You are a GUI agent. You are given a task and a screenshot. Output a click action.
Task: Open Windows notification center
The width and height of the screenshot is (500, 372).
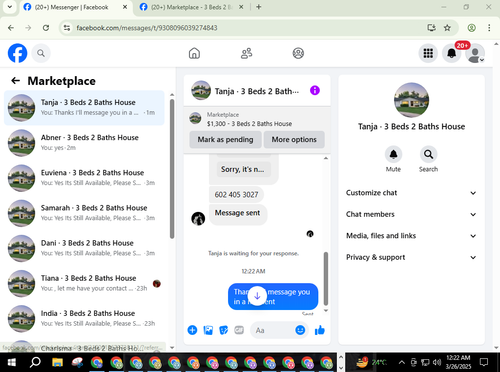484,362
